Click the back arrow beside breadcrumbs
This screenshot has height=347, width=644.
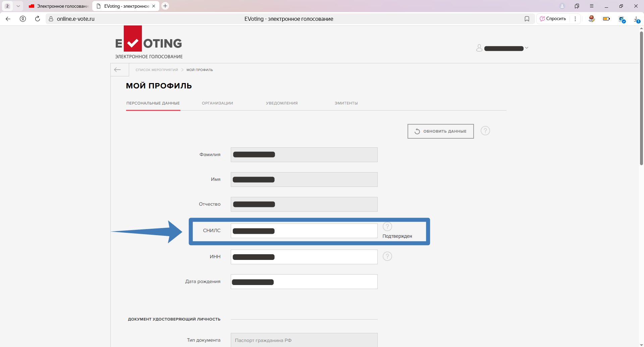(117, 70)
